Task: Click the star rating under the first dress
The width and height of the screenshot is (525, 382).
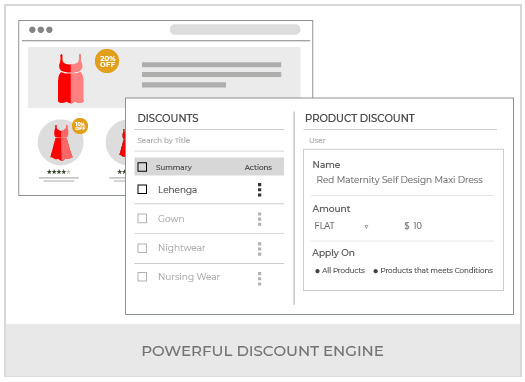Action: [x=59, y=172]
